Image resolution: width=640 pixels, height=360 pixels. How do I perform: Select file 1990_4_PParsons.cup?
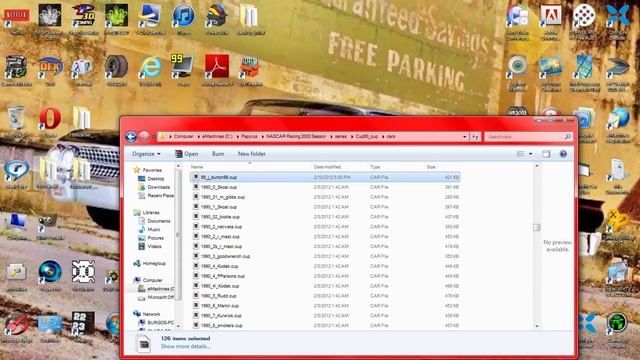point(223,276)
